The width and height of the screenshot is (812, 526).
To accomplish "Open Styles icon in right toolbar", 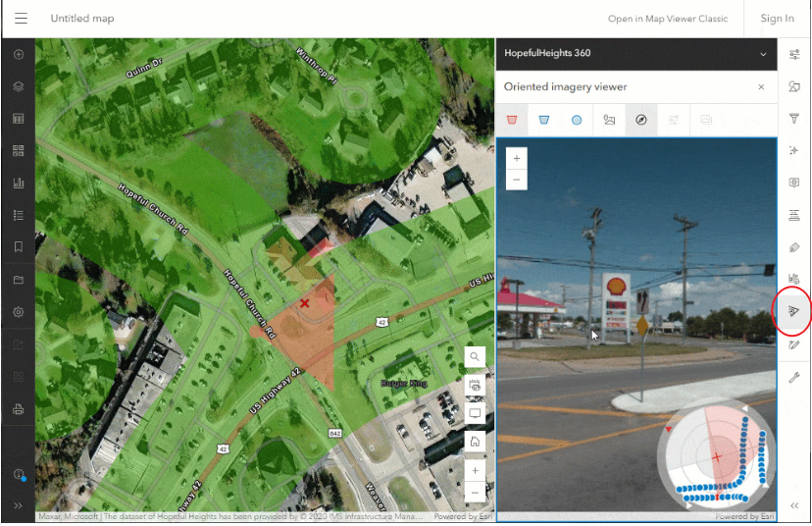I will pos(794,86).
